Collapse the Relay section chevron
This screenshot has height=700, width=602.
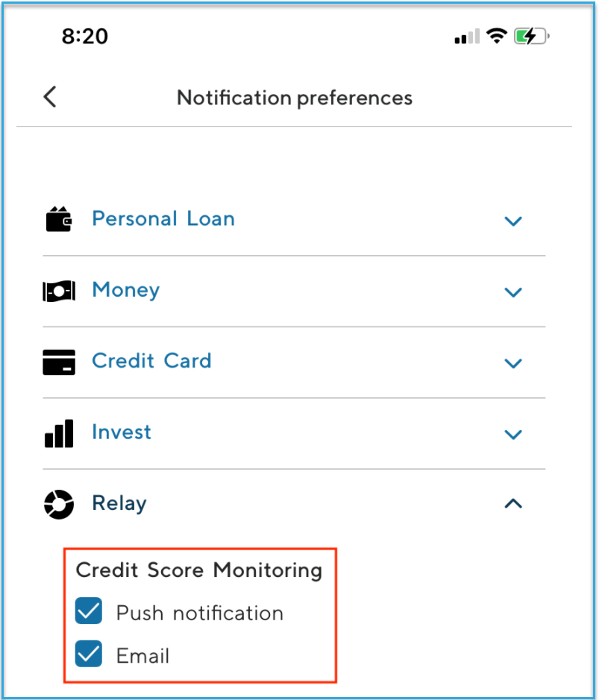[x=513, y=504]
